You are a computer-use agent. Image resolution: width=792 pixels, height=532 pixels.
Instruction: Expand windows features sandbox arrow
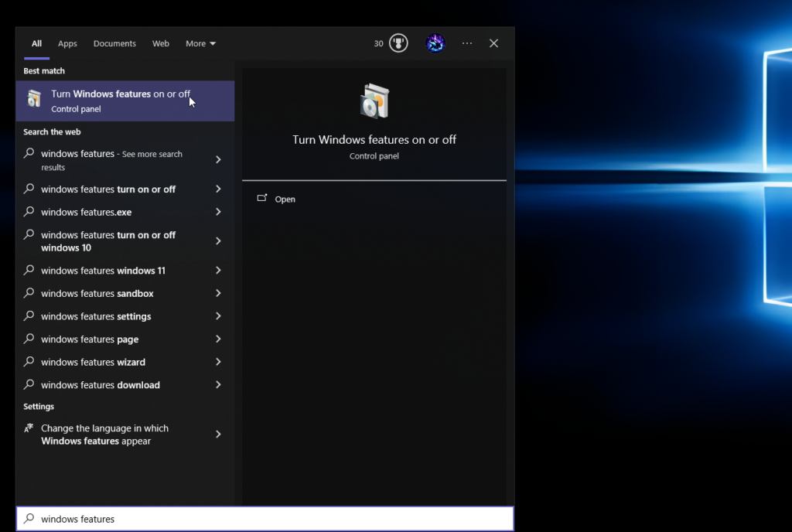218,293
